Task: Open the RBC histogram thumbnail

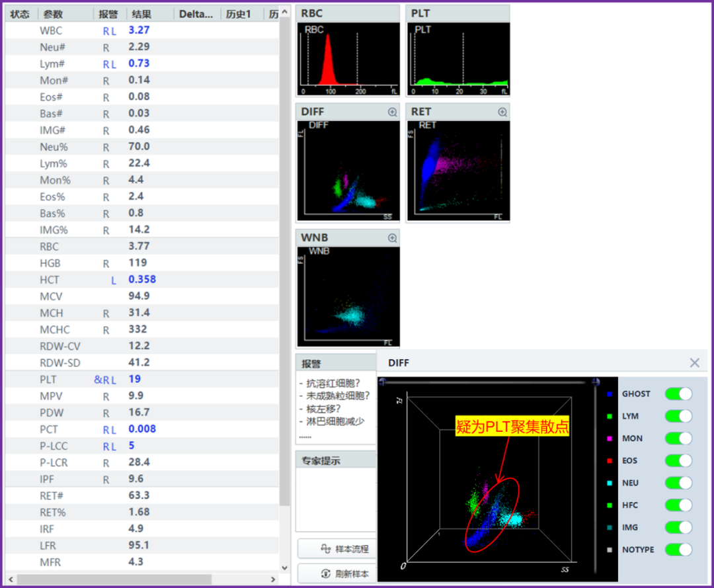Action: pyautogui.click(x=348, y=60)
